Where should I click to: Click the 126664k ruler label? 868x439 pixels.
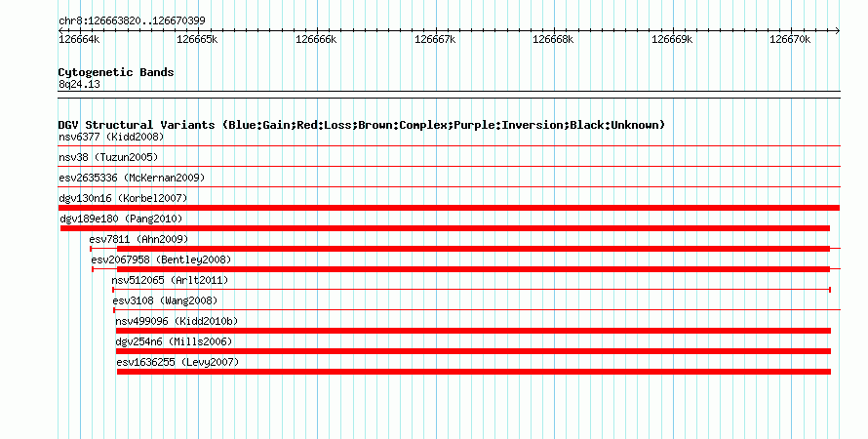[x=79, y=39]
